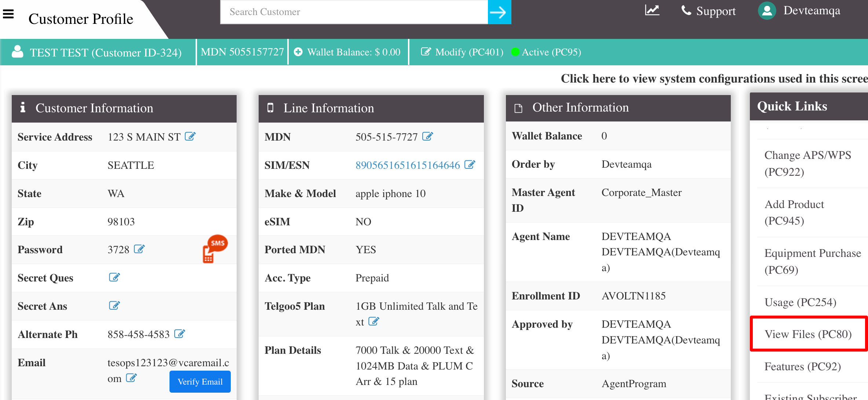Viewport: 868px width, 400px height.
Task: Click the SMS phone icon
Action: click(x=215, y=249)
